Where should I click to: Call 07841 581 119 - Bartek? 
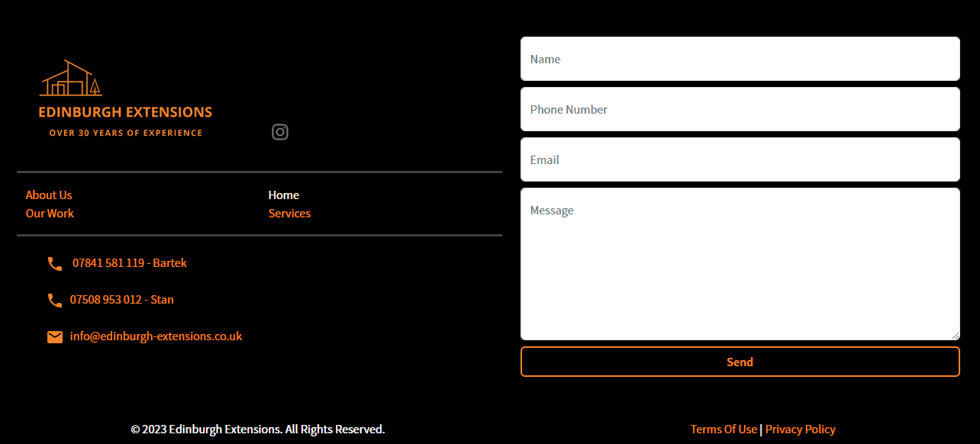coord(129,262)
